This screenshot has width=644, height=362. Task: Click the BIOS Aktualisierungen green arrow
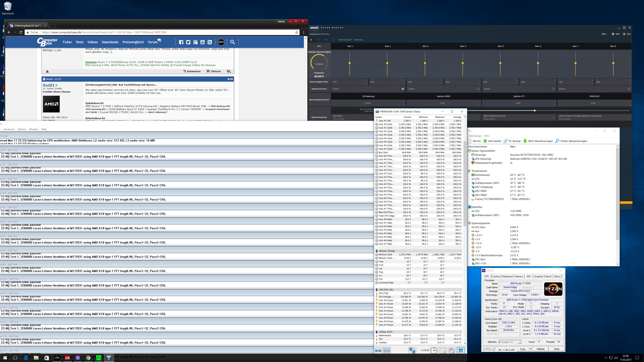point(525,141)
